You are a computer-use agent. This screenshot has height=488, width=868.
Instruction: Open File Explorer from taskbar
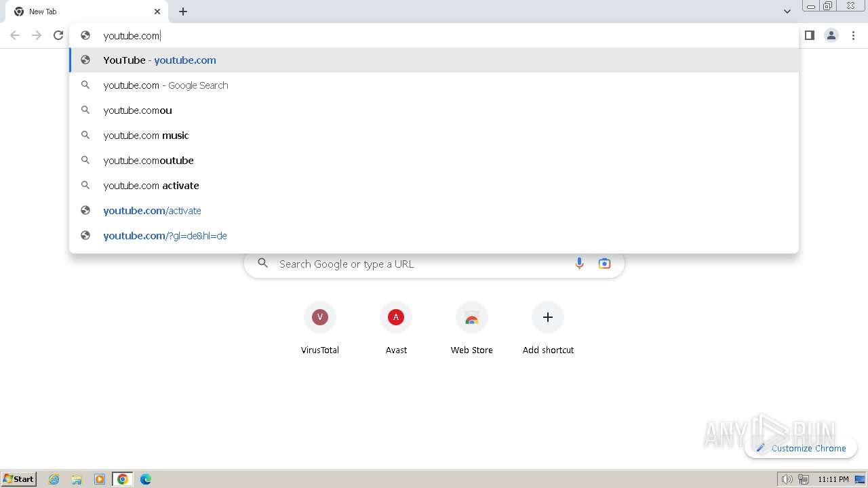click(x=77, y=479)
